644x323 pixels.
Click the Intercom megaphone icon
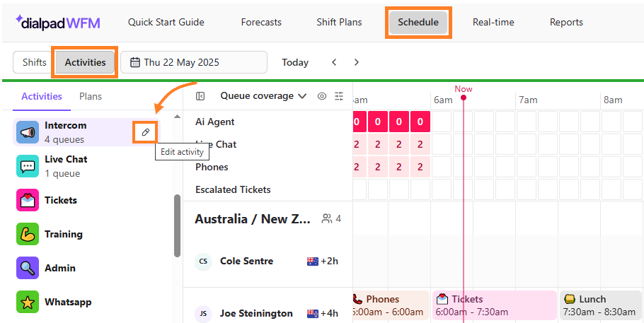coord(28,132)
